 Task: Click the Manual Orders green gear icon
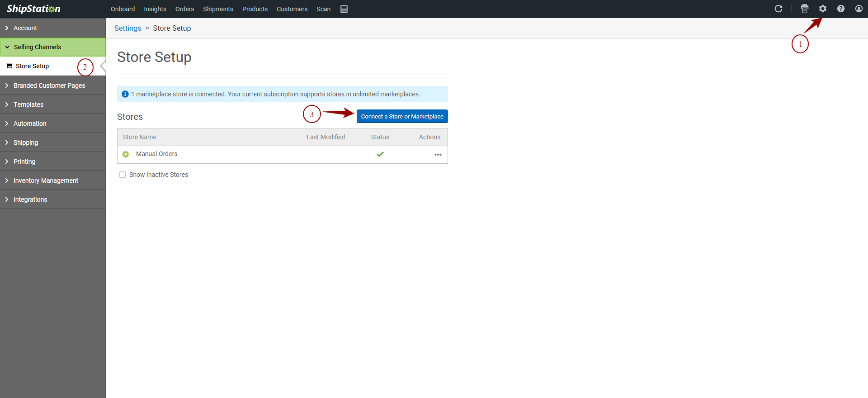pyautogui.click(x=126, y=154)
